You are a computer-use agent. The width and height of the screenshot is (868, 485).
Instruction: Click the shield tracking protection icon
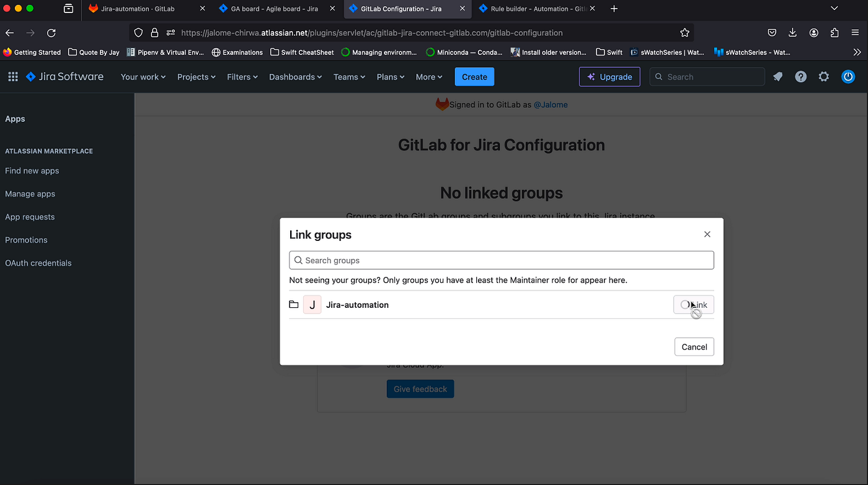pos(139,33)
